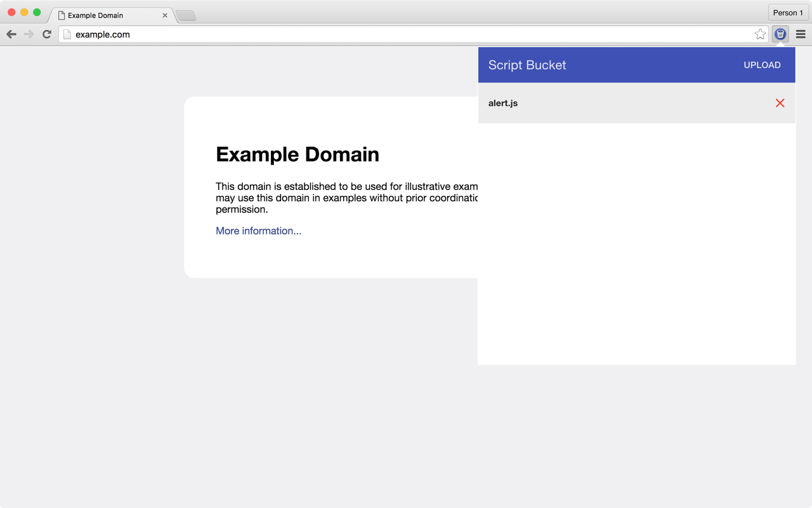Select the alert.js script entry

pos(636,103)
